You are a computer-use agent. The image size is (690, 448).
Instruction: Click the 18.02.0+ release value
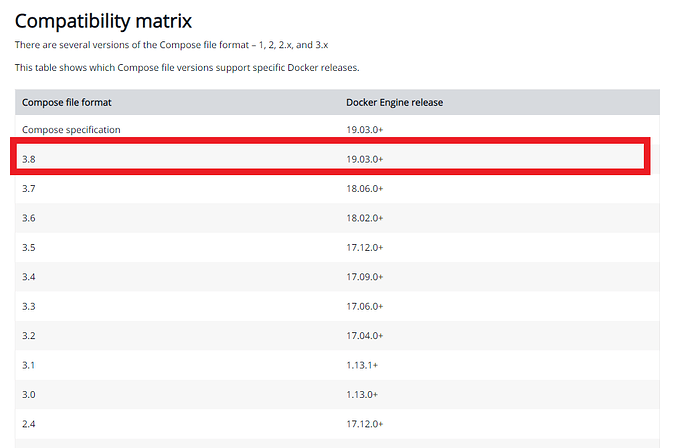click(365, 218)
